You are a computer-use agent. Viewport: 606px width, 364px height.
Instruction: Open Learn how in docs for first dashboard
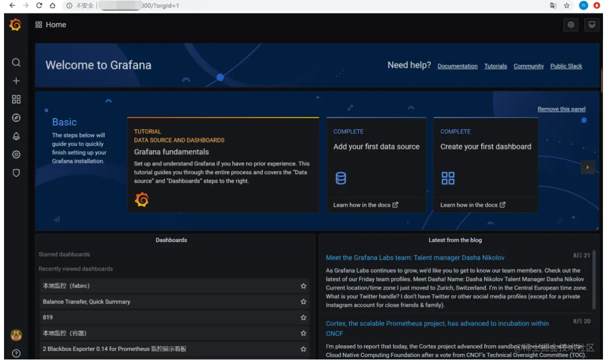click(473, 205)
